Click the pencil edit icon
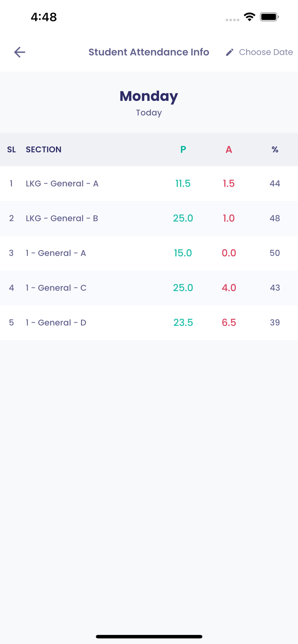This screenshot has height=644, width=298. point(230,52)
